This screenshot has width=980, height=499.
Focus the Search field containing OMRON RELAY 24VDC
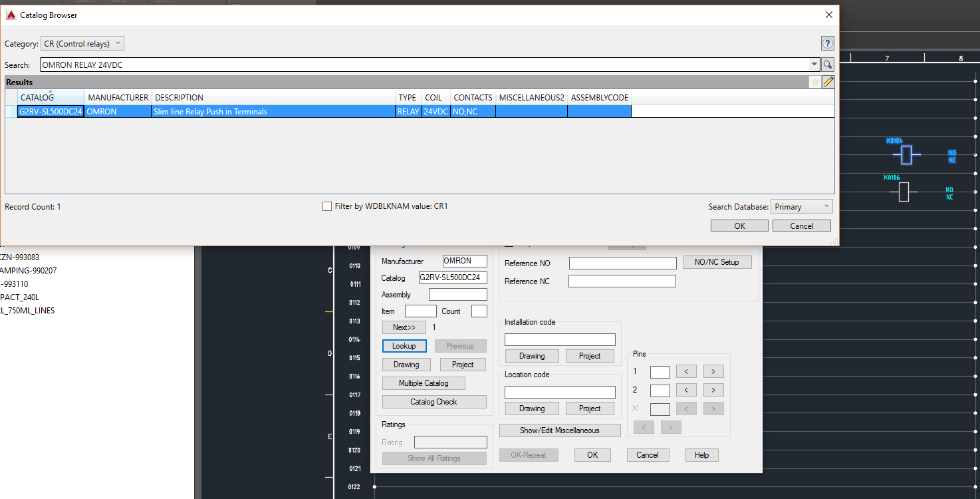[424, 65]
